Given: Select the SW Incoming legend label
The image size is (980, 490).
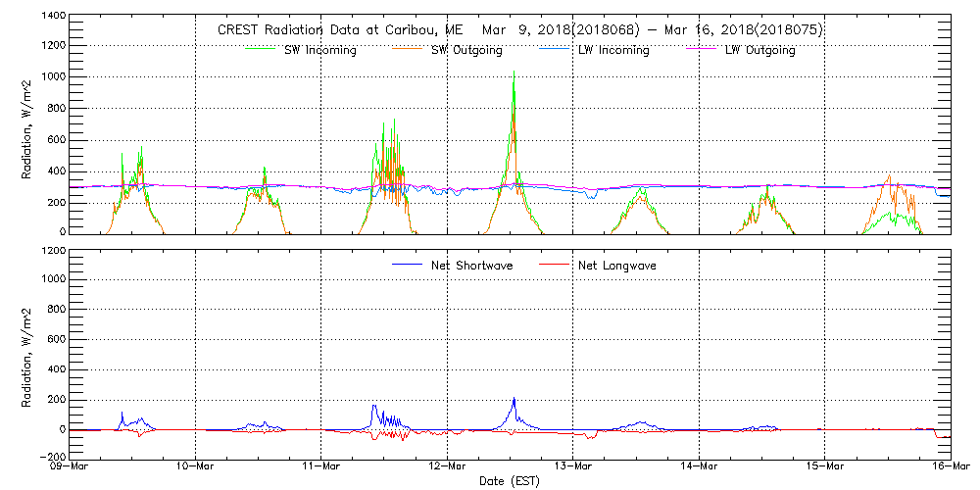Looking at the screenshot, I should pyautogui.click(x=320, y=50).
